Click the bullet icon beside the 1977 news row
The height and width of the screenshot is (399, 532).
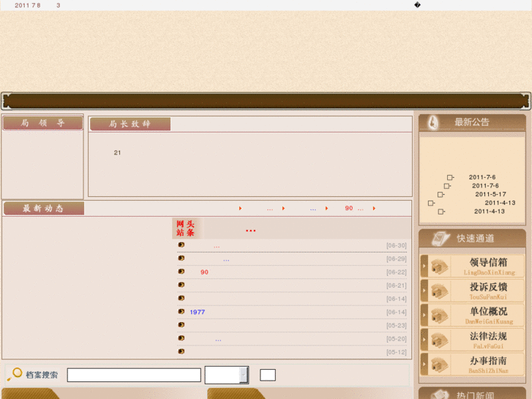click(181, 311)
